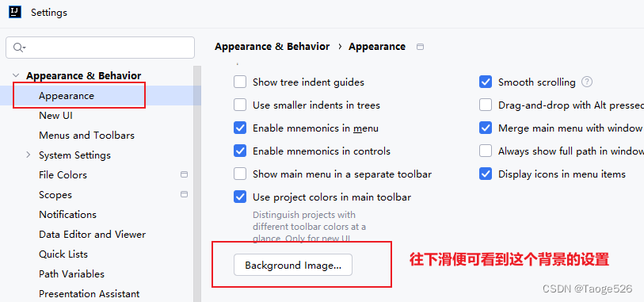Click Appearance & Behavior breadcrumb link

click(x=272, y=47)
